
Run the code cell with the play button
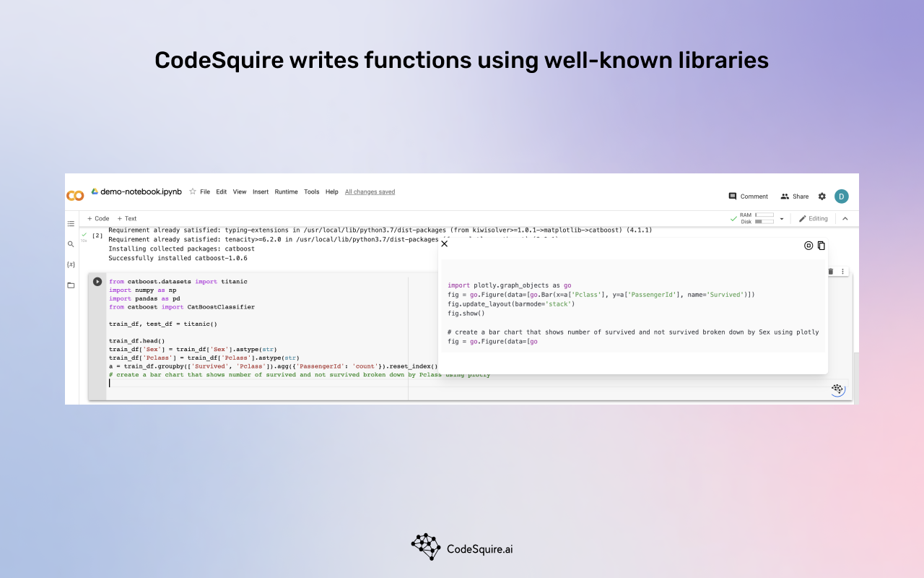pos(97,282)
